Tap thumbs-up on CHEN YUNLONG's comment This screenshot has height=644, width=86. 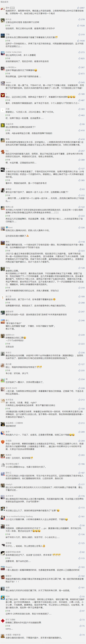click(82, 52)
